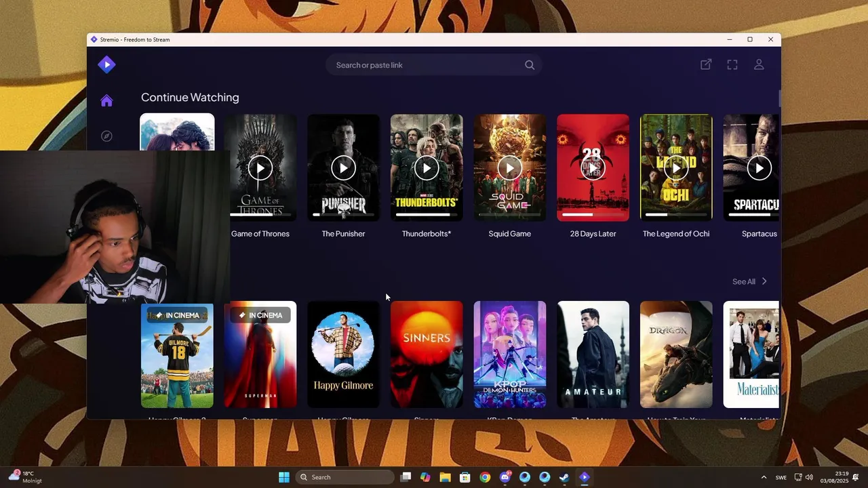Viewport: 868px width, 488px height.
Task: Click The Legend of Ochi title label
Action: point(676,234)
